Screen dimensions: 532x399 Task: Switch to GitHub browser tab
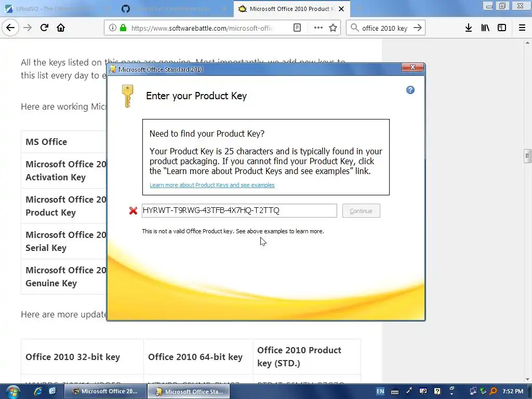click(x=174, y=9)
